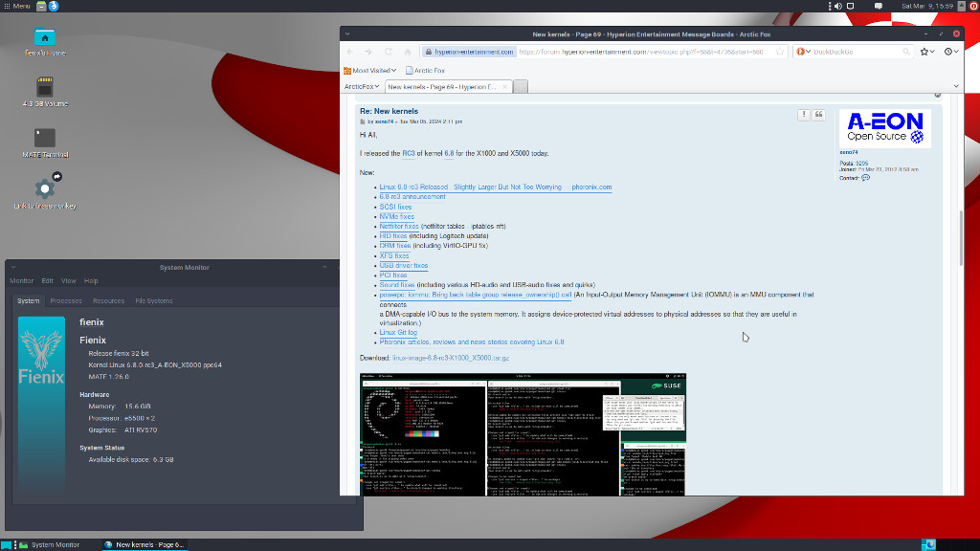Screen dimensions: 980x551
Task: Open the notification bubble tray icon
Action: 879,6
